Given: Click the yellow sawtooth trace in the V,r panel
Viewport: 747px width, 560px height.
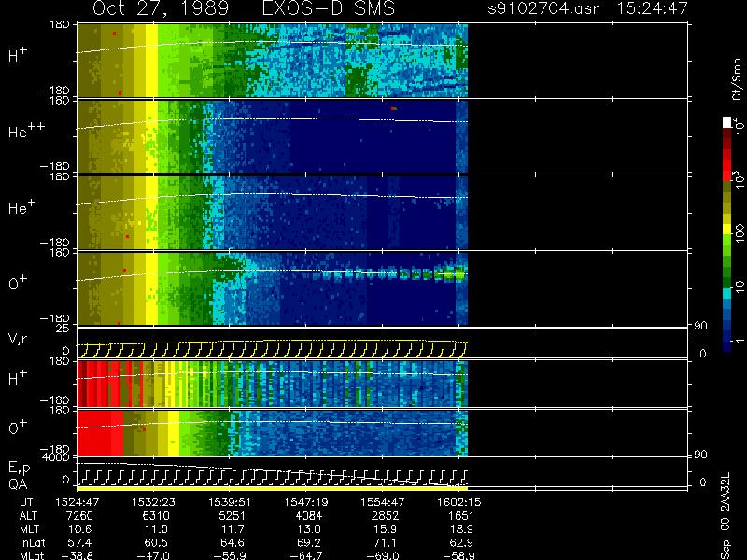Looking at the screenshot, I should tap(272, 349).
